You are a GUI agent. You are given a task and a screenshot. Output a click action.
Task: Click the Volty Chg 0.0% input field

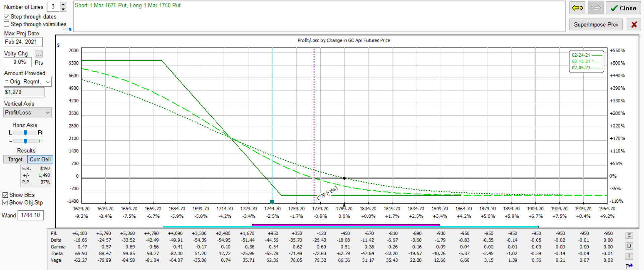click(x=18, y=62)
